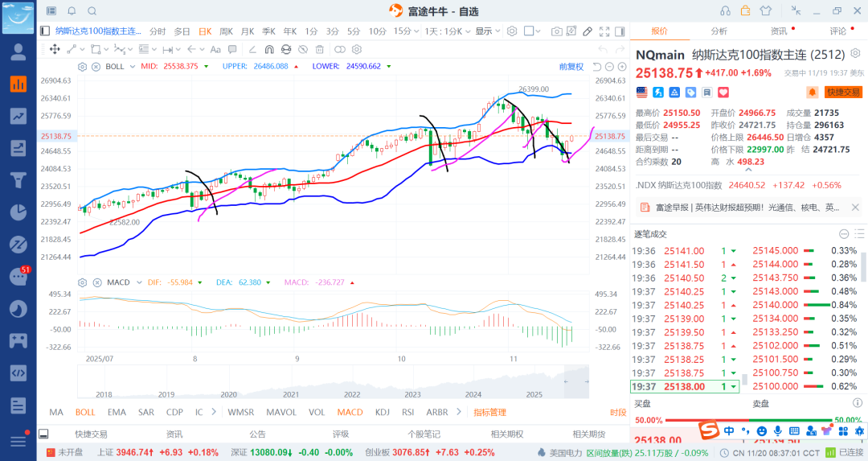868x461 pixels.
Task: Open the account profile in the sidebar
Action: pos(18,52)
